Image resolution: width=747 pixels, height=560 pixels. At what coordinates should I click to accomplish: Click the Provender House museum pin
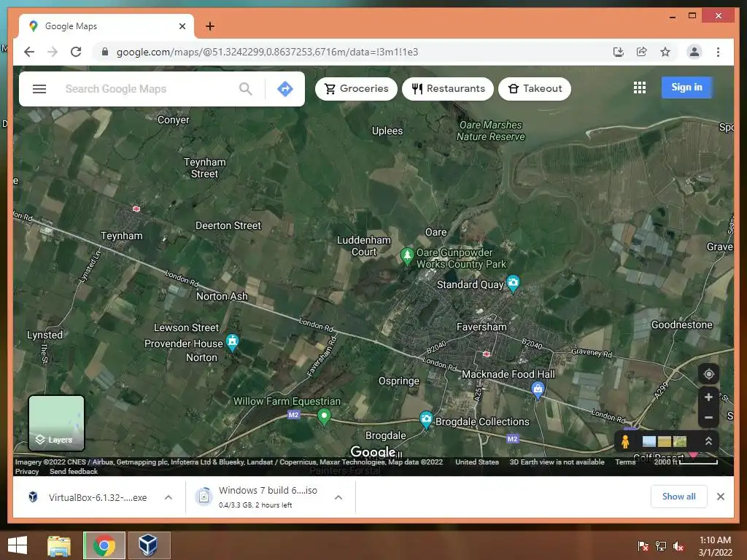point(232,341)
